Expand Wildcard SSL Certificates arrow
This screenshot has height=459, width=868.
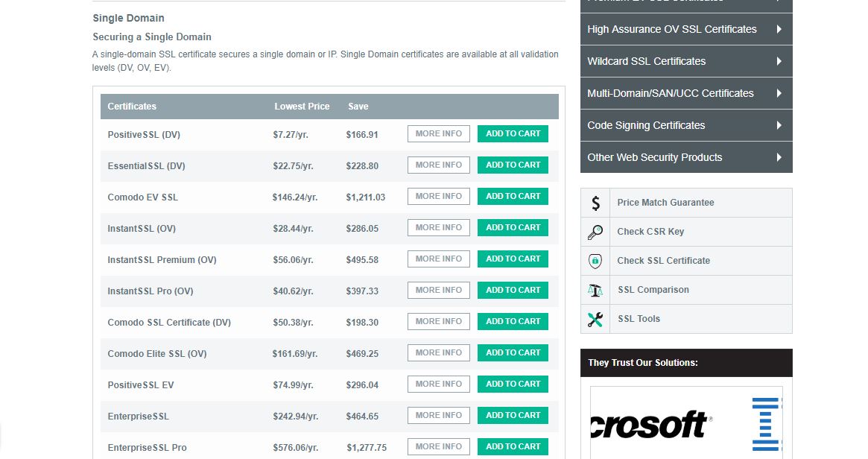point(779,61)
